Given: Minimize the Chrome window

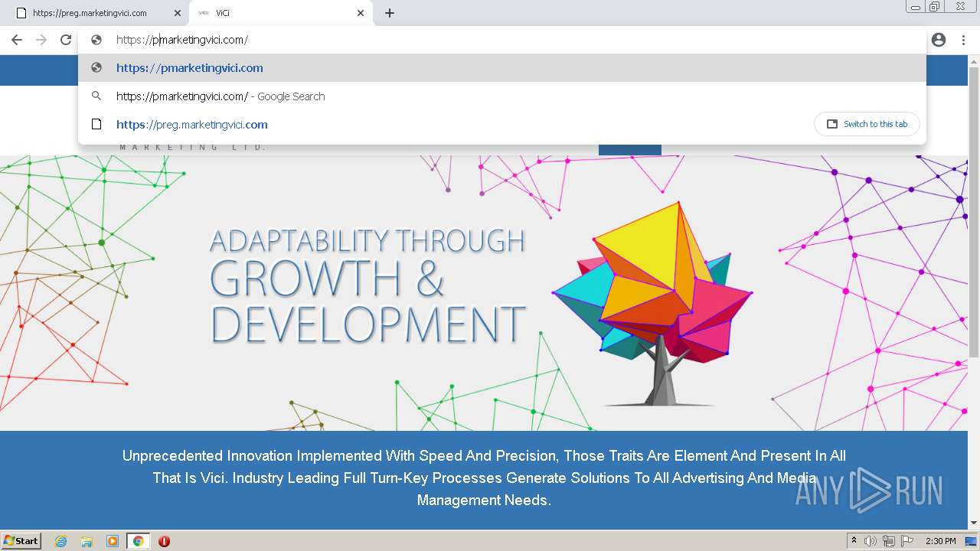Looking at the screenshot, I should point(916,7).
